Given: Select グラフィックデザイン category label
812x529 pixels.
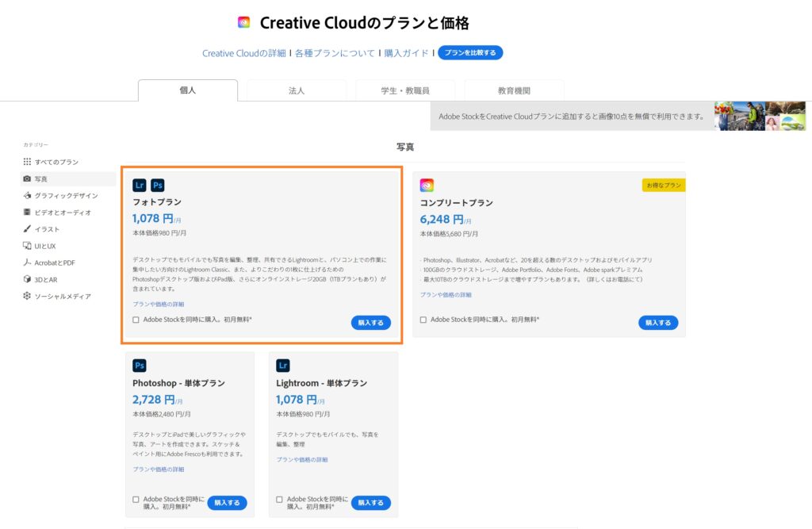Looking at the screenshot, I should (66, 195).
